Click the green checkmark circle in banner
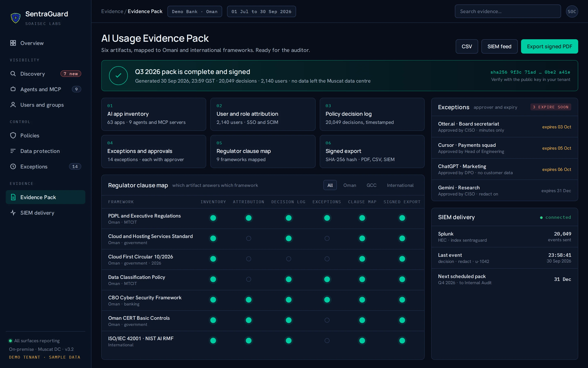Screen dimensions: 588x368 click(x=118, y=76)
